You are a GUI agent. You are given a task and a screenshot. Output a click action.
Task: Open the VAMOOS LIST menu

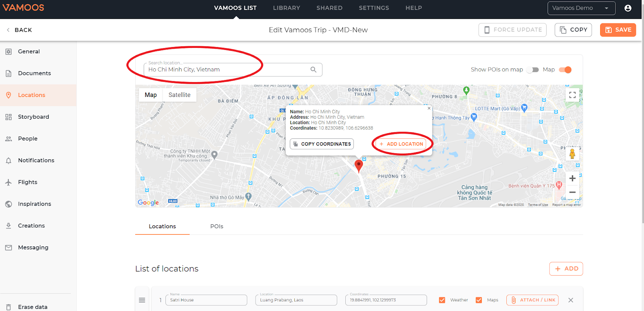[235, 8]
